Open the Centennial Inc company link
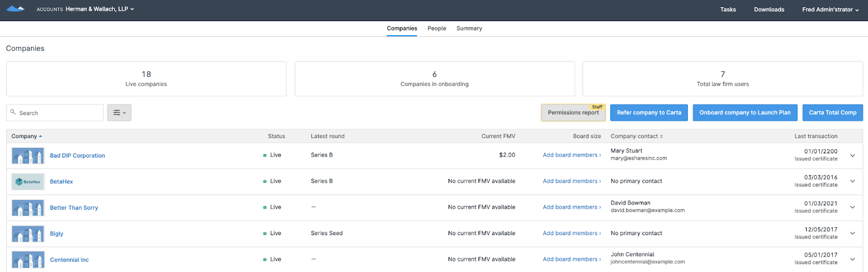 [69, 260]
